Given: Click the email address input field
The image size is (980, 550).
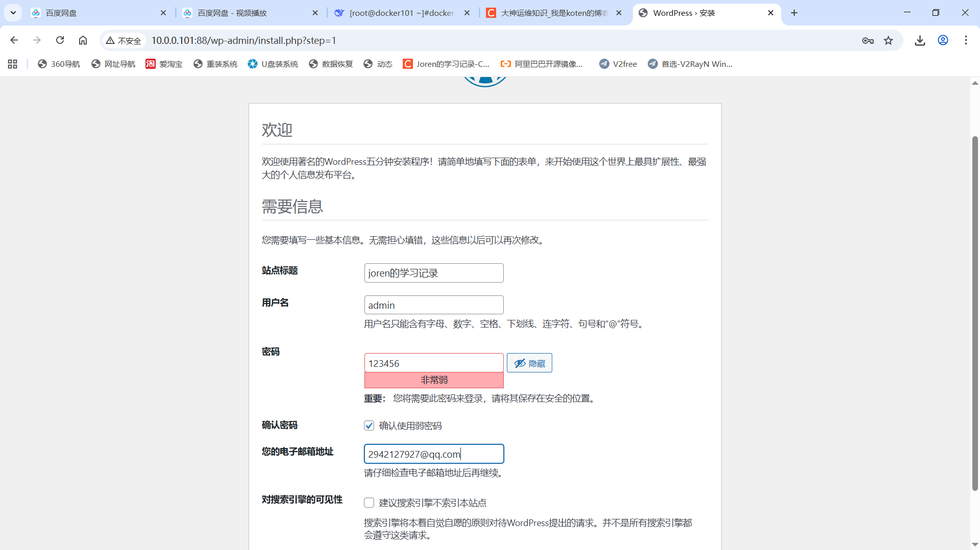Looking at the screenshot, I should coord(434,454).
